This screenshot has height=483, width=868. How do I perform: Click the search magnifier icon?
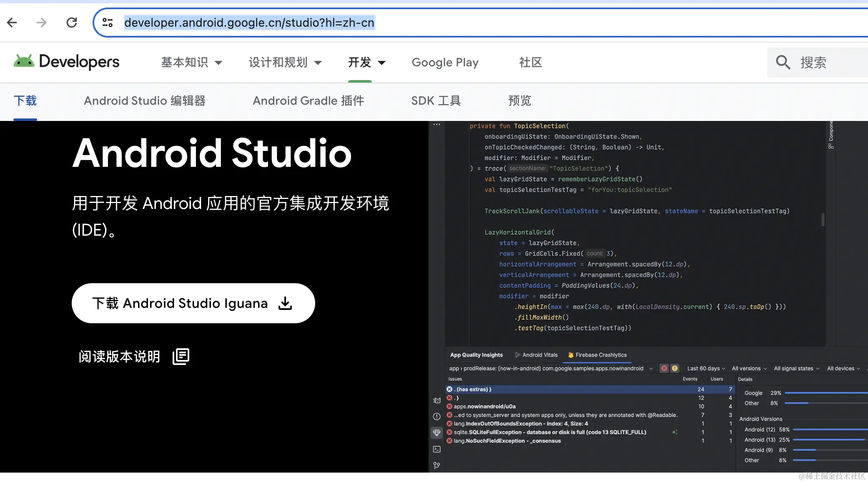coord(783,63)
